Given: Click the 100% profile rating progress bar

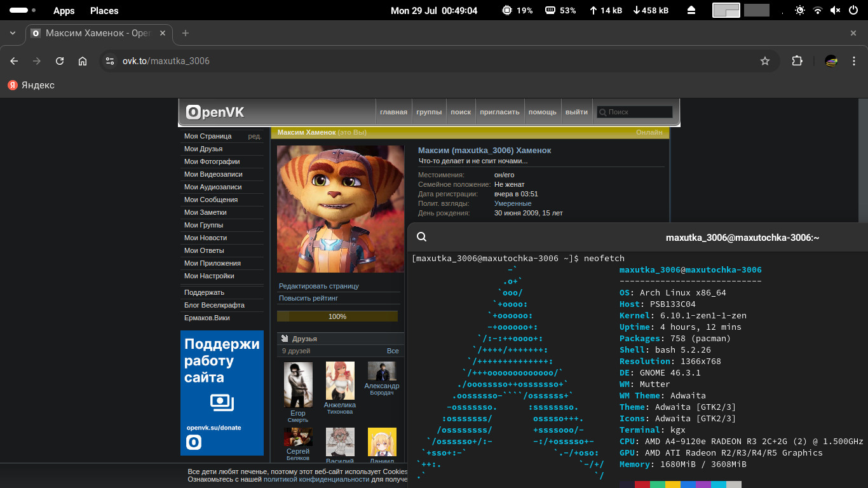Looking at the screenshot, I should coord(337,316).
